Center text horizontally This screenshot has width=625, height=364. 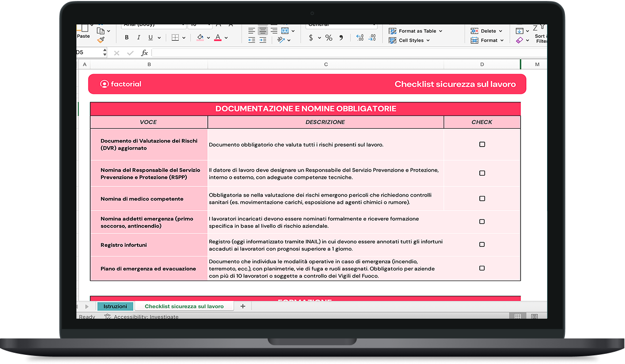pos(263,31)
